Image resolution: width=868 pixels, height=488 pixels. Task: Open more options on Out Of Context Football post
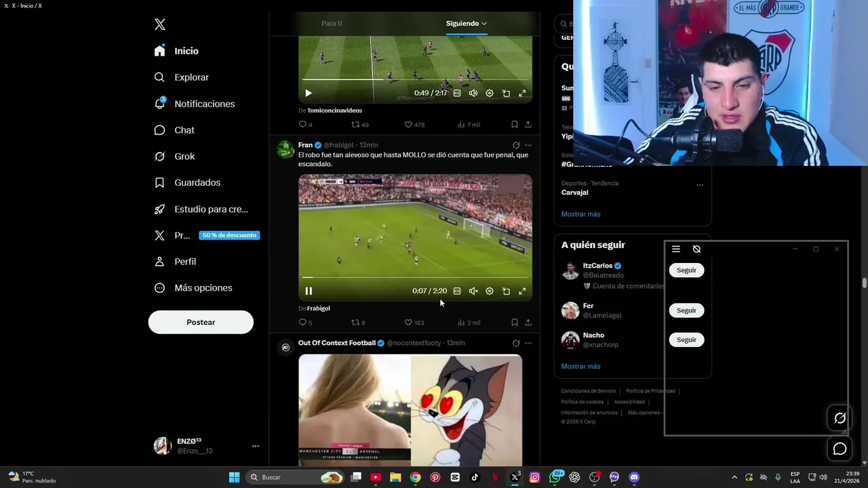(528, 343)
